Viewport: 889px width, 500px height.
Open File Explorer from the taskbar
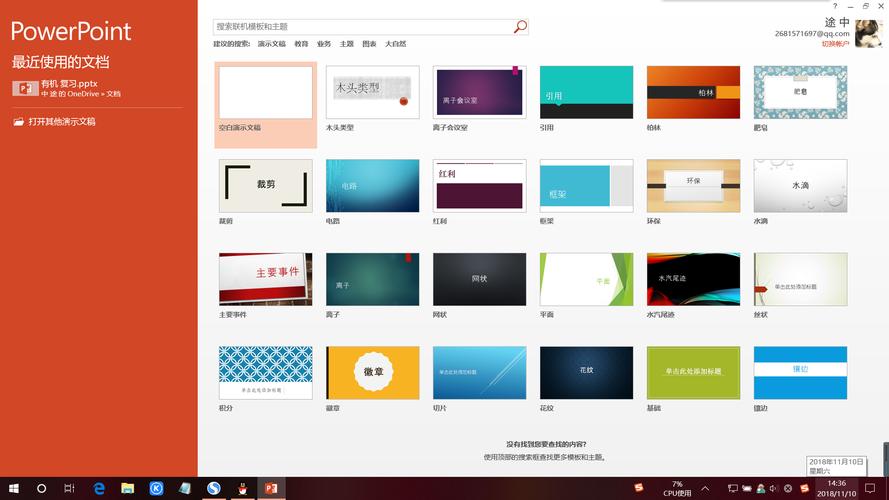tap(128, 488)
